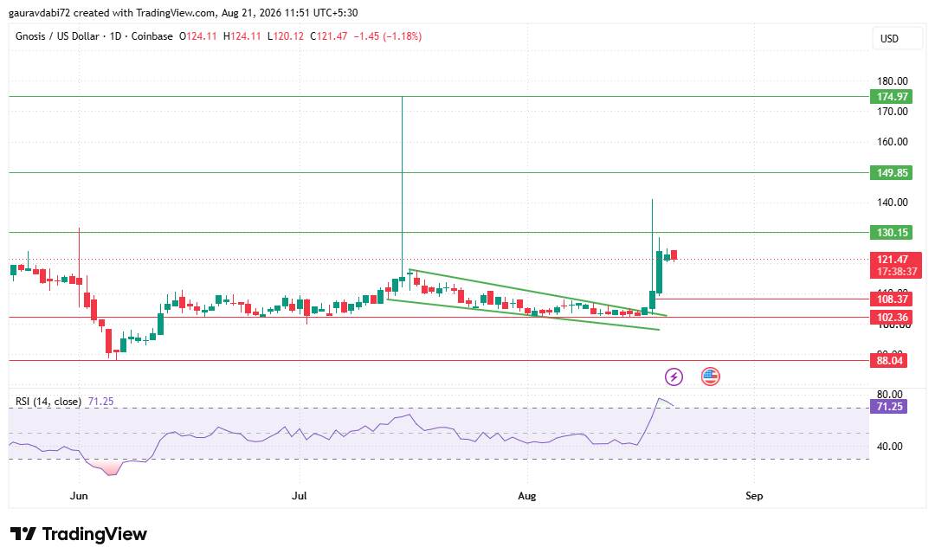Click the low value L120.12 in header
Viewport: 935px width, 560px height.
pyautogui.click(x=285, y=36)
